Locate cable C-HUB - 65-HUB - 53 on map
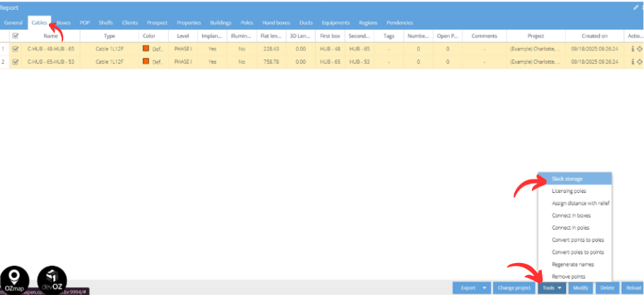This screenshot has height=295, width=644. tap(640, 62)
